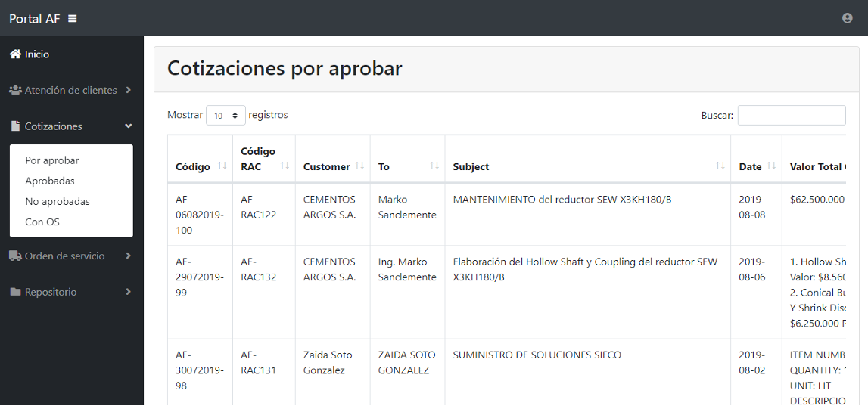This screenshot has width=868, height=406.
Task: Click the Atención de clientes people icon
Action: pyautogui.click(x=15, y=90)
